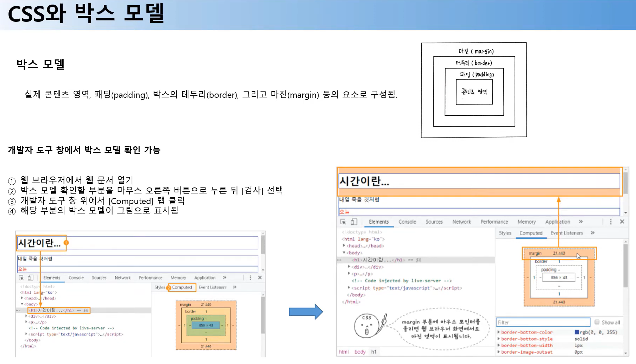Screen dimensions: 636x364
Task: Expand border-image-outset computed property
Action: (499, 352)
